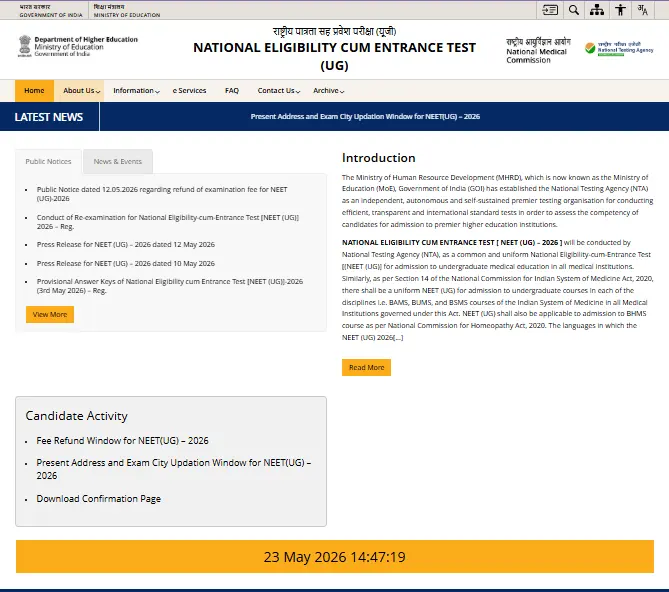Click the 23 May 2026 date-time banner
This screenshot has height=592, width=669.
(335, 557)
